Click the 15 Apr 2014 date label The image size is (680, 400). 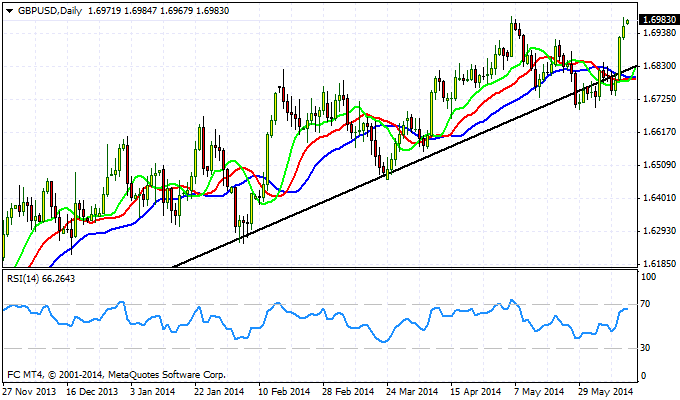click(x=476, y=391)
